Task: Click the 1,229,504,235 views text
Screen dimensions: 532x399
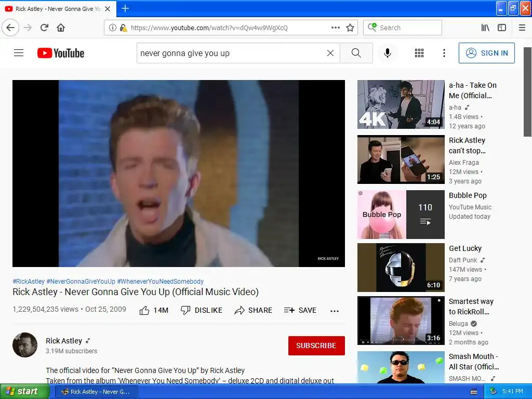Action: [45, 309]
